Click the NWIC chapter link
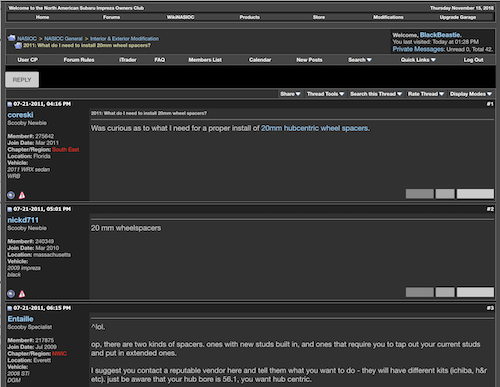The width and height of the screenshot is (500, 387). (x=59, y=354)
